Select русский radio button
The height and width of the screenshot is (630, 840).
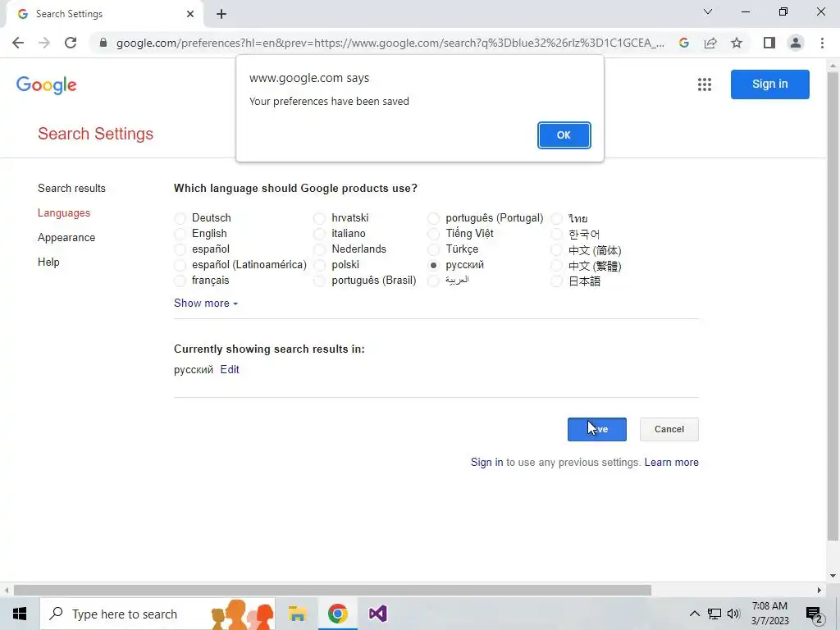pos(433,265)
